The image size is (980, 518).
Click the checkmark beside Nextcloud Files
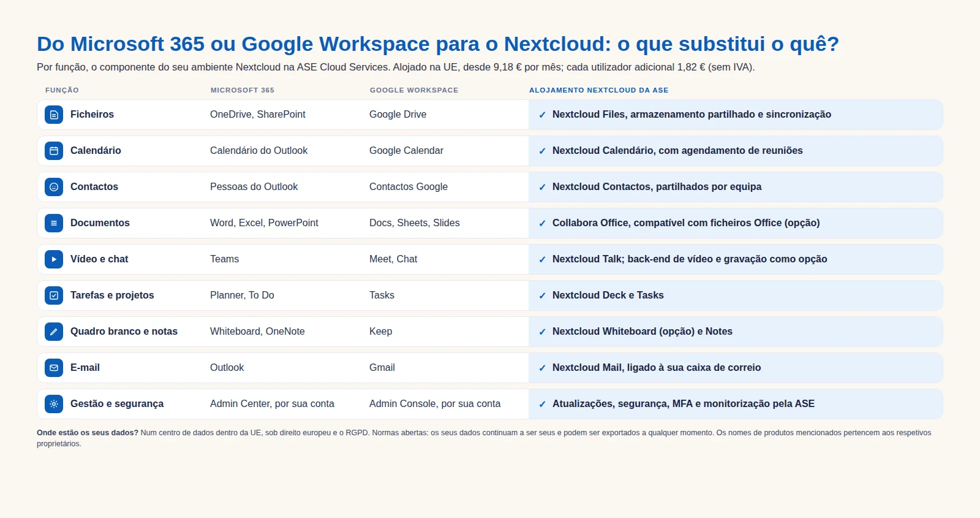pos(542,115)
